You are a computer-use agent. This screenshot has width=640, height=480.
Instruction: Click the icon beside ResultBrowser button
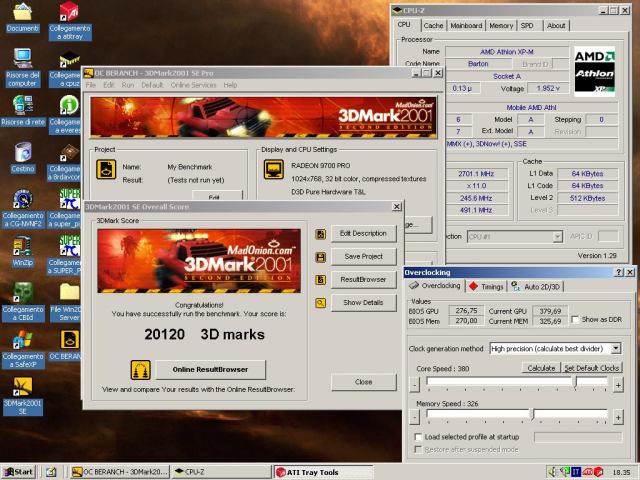click(321, 280)
